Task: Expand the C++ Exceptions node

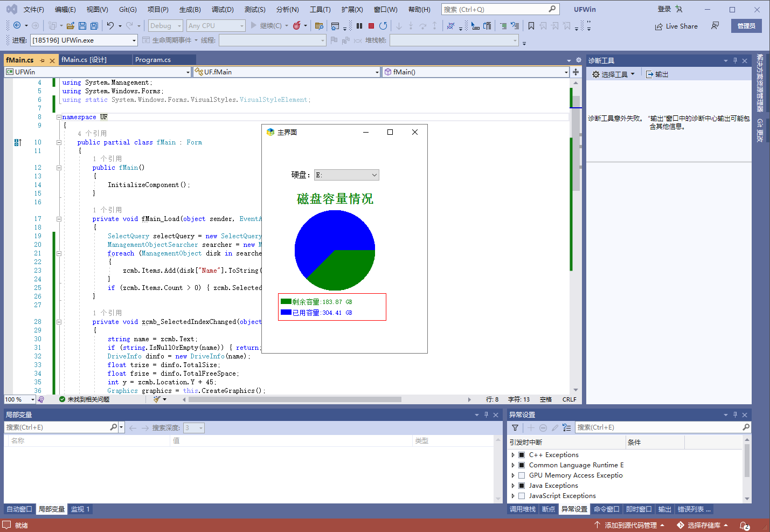Action: click(x=513, y=455)
